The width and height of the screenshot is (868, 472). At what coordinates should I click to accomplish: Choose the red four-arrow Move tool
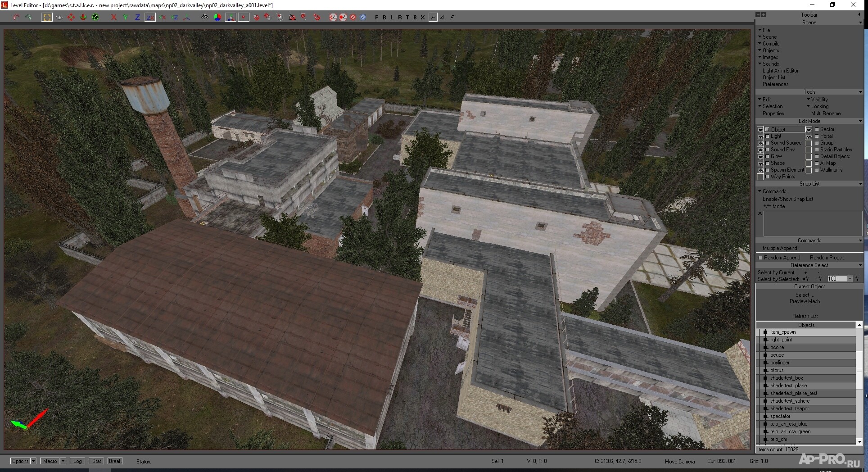pos(71,17)
